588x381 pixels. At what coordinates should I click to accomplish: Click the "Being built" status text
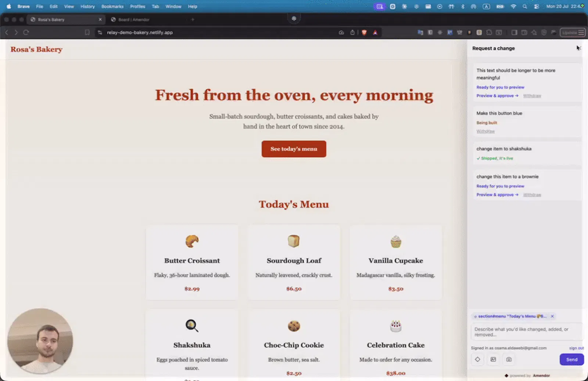(487, 123)
